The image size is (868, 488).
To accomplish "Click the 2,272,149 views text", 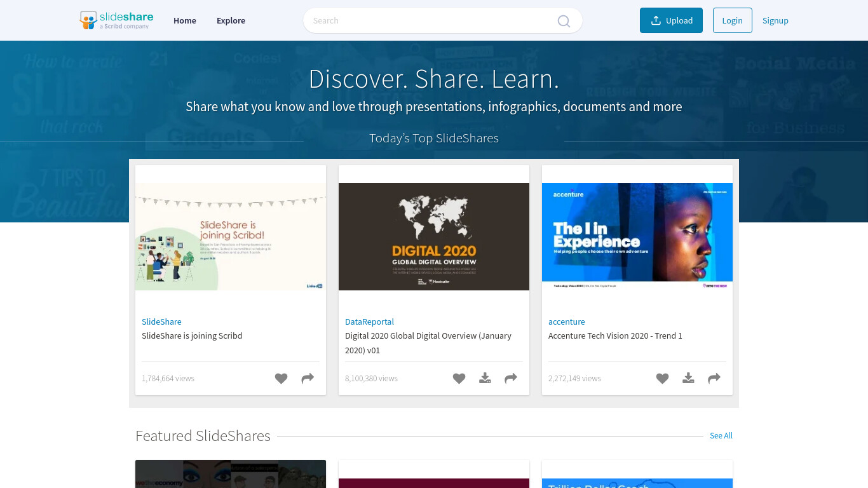I will pyautogui.click(x=574, y=378).
